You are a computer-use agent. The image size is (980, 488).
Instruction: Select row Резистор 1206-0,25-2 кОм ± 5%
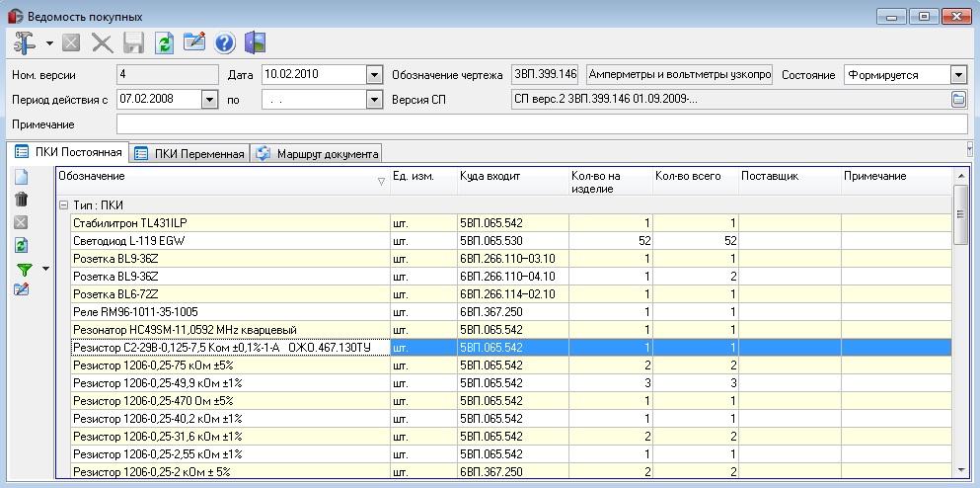(x=511, y=472)
